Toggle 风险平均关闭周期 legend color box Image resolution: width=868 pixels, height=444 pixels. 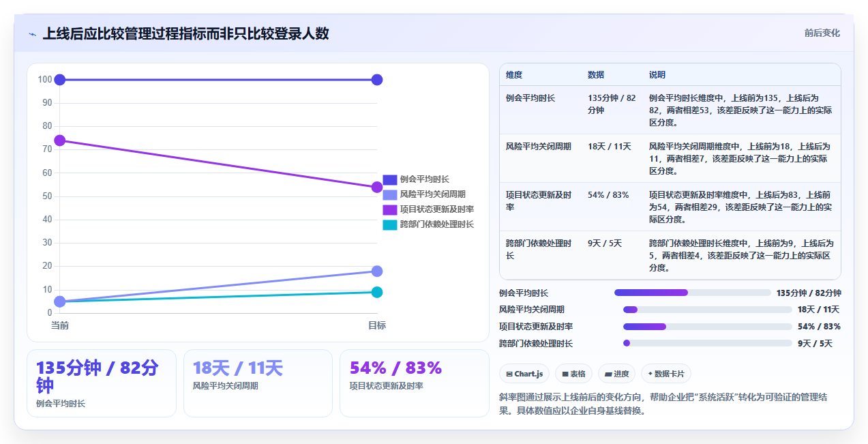(389, 194)
